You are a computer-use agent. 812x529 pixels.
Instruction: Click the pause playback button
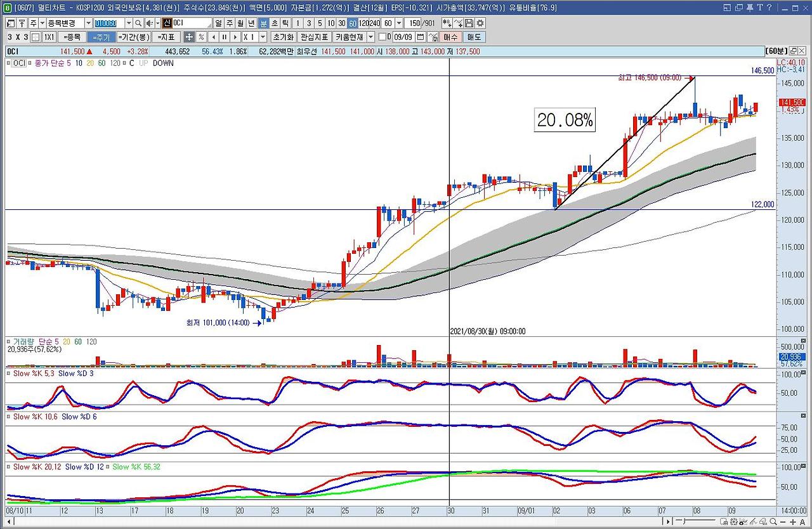224,37
